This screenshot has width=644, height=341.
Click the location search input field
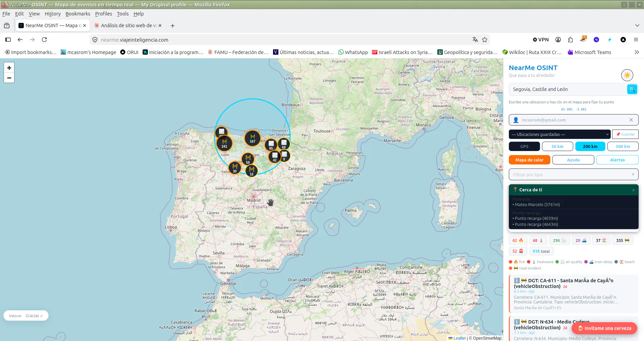click(568, 89)
